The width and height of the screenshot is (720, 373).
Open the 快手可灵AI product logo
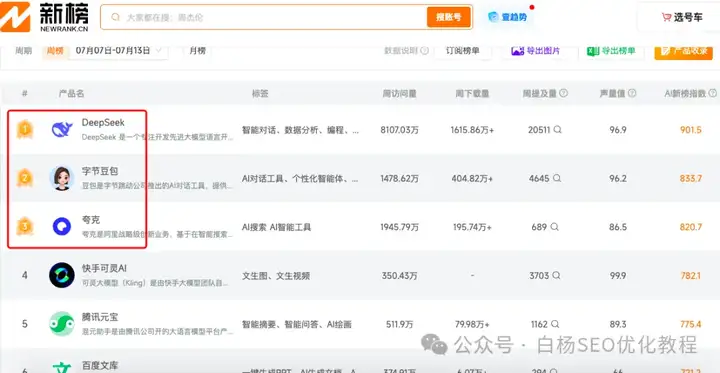[62, 276]
